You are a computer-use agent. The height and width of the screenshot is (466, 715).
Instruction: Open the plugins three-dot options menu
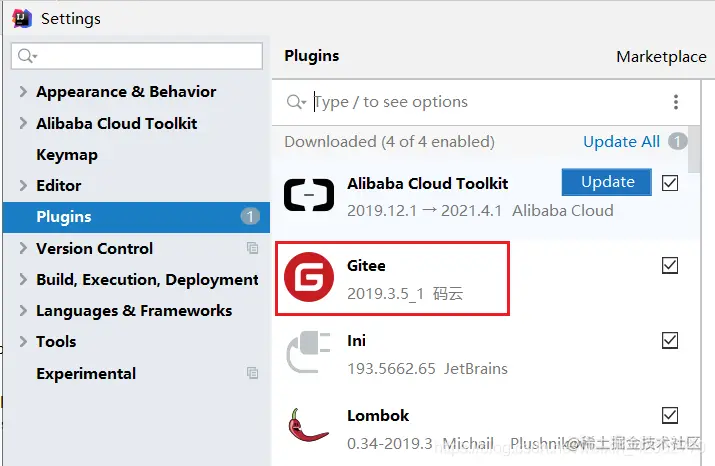676,102
